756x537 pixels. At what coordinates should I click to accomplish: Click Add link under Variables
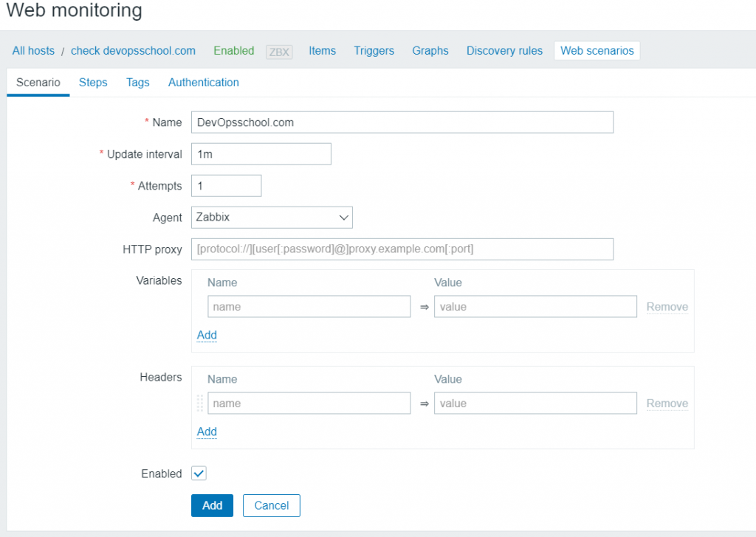207,335
